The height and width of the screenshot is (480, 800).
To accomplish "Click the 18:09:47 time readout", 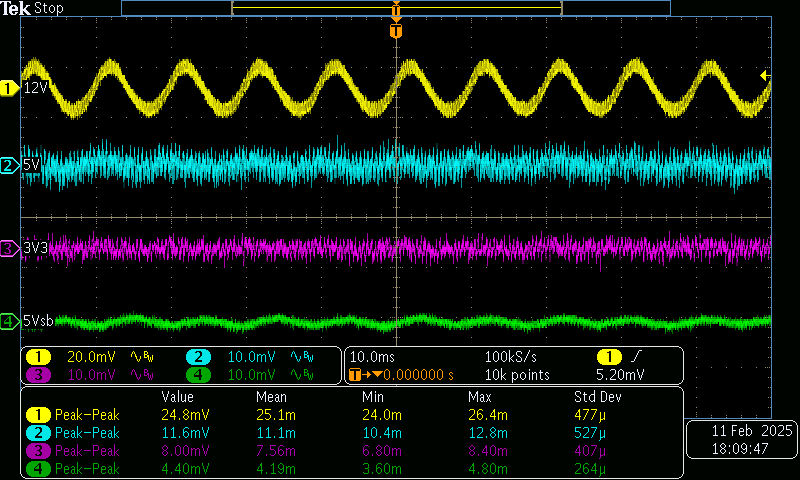I will (740, 449).
